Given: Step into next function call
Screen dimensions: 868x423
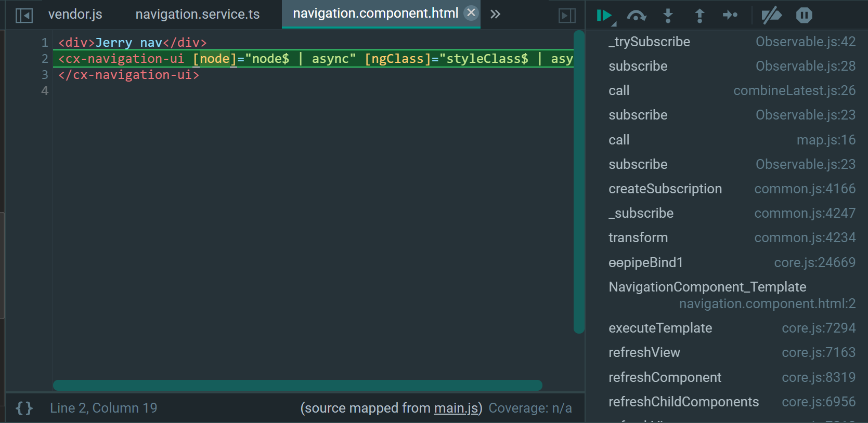Looking at the screenshot, I should click(668, 16).
